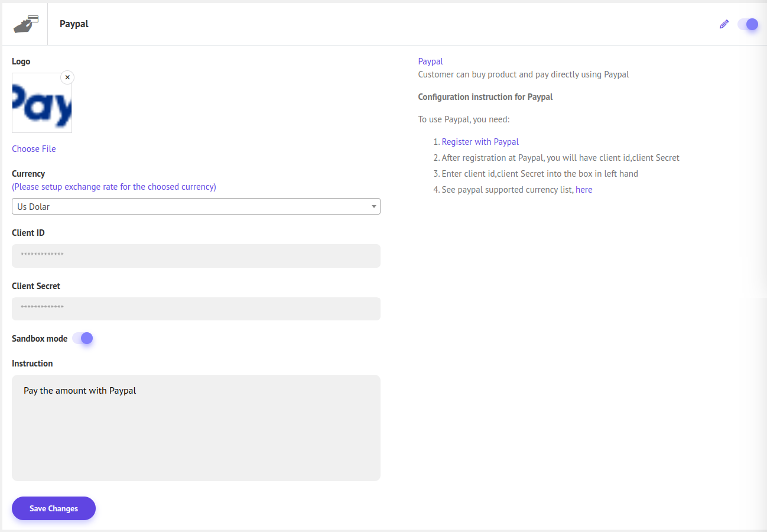Click Choose File to upload a logo
Viewport: 767px width, 532px height.
(x=34, y=149)
